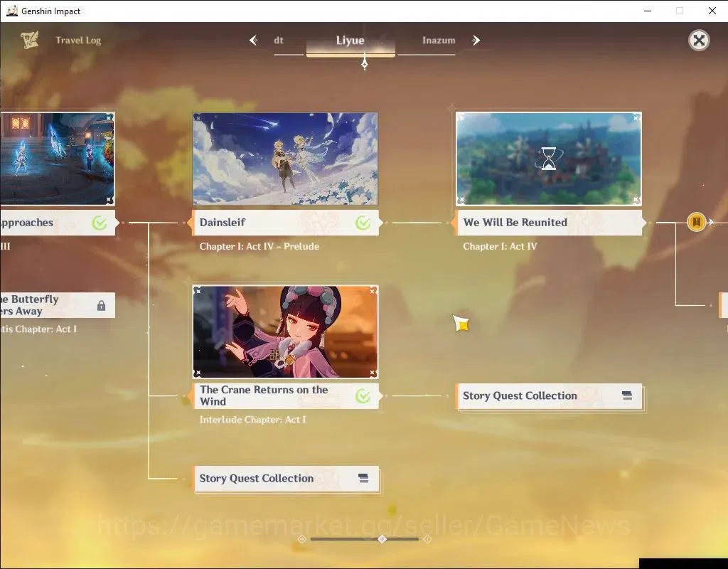Viewport: 728px width, 569px height.
Task: Select the We Will Be Reunited entry
Action: [x=549, y=223]
